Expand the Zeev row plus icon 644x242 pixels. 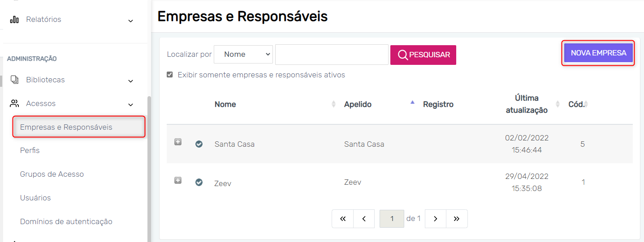coord(178,180)
